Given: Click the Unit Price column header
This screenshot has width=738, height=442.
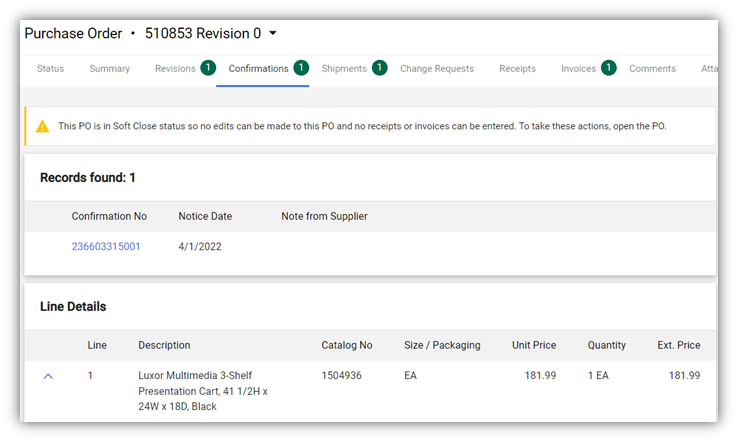Looking at the screenshot, I should coord(535,345).
